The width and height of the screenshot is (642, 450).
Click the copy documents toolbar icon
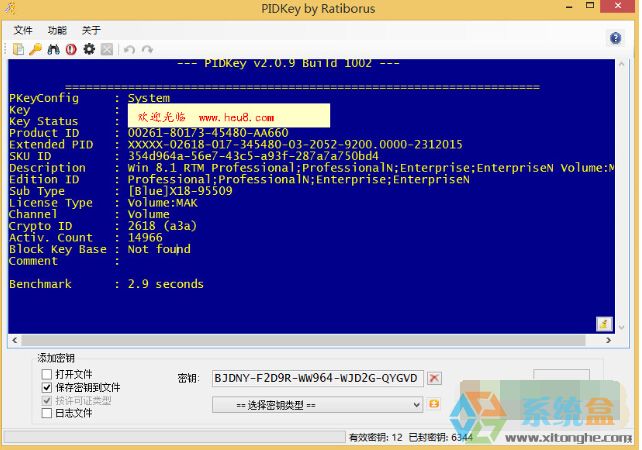click(18, 50)
